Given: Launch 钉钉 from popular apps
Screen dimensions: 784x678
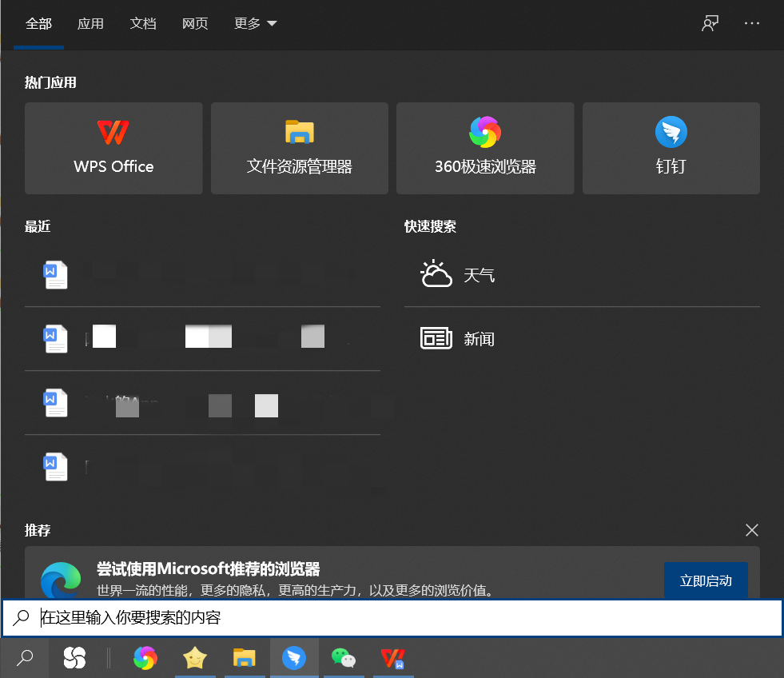Looking at the screenshot, I should click(671, 148).
